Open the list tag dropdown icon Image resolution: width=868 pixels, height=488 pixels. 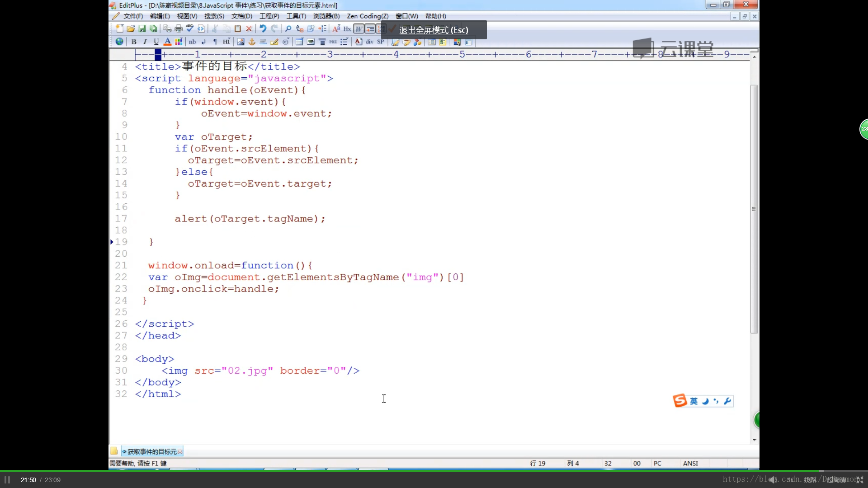click(x=344, y=42)
